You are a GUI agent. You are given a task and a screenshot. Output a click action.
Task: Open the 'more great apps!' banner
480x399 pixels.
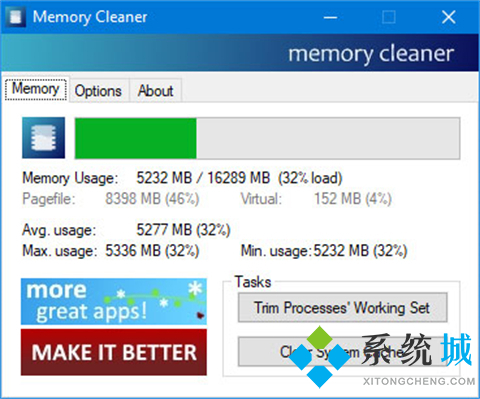(x=114, y=302)
